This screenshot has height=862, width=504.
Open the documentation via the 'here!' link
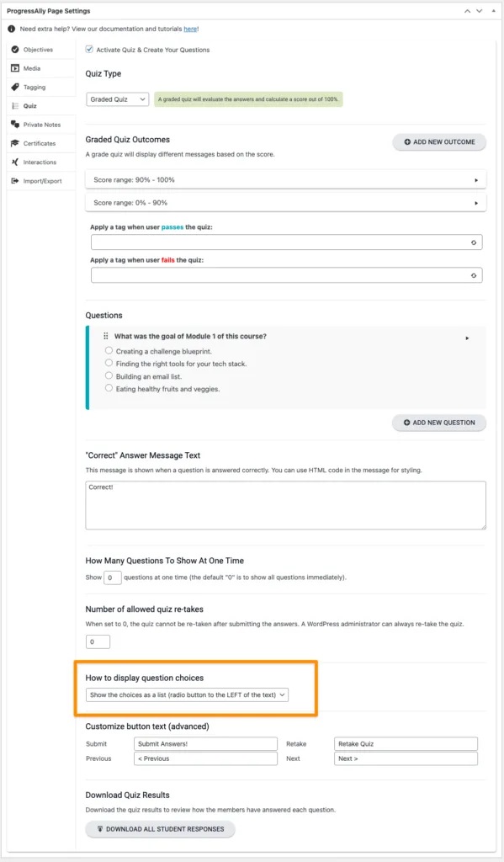point(191,29)
